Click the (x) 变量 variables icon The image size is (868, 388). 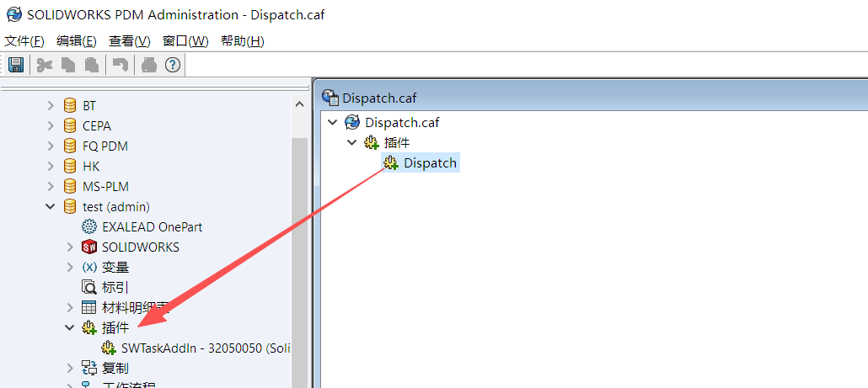pos(89,267)
